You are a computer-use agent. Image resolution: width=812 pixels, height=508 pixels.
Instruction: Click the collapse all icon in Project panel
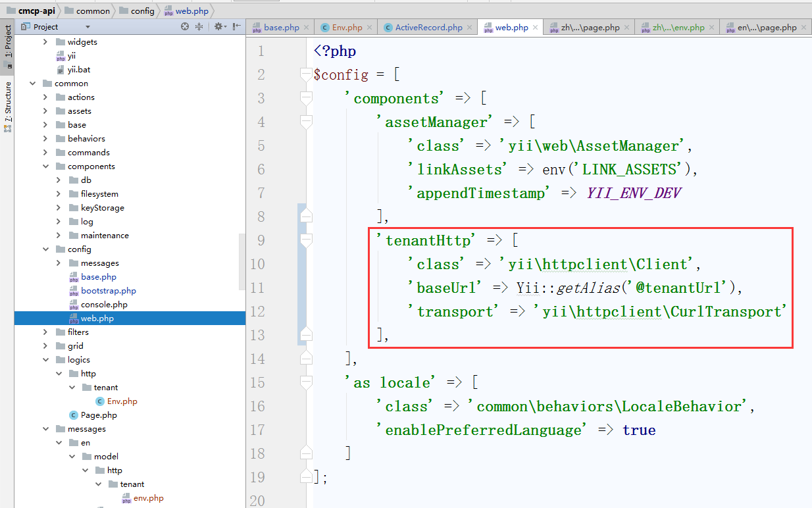click(x=199, y=27)
